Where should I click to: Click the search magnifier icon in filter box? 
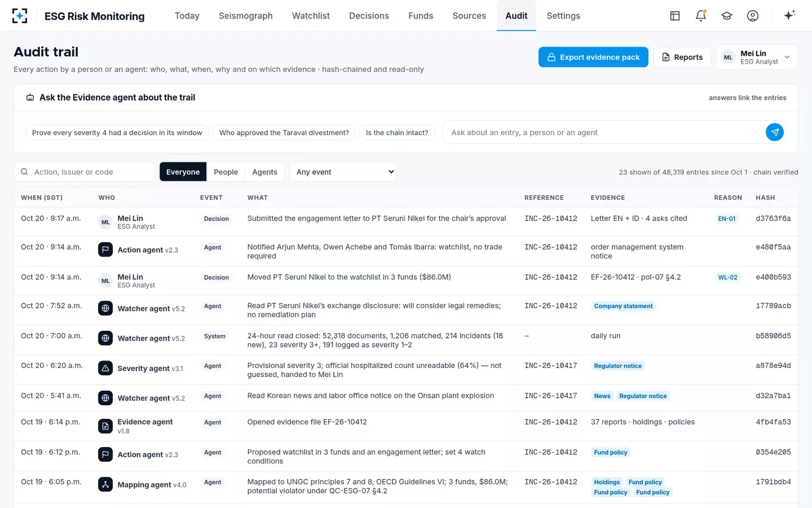point(24,172)
